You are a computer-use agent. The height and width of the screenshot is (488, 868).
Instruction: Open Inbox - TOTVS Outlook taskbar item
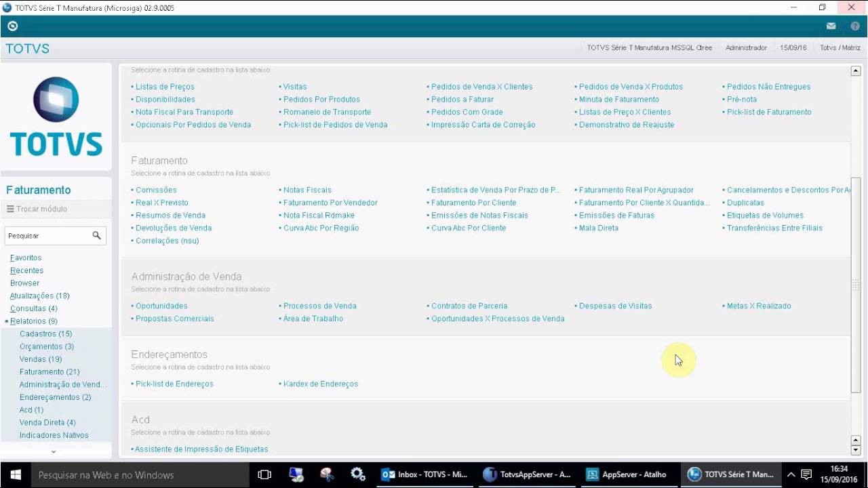coord(425,474)
